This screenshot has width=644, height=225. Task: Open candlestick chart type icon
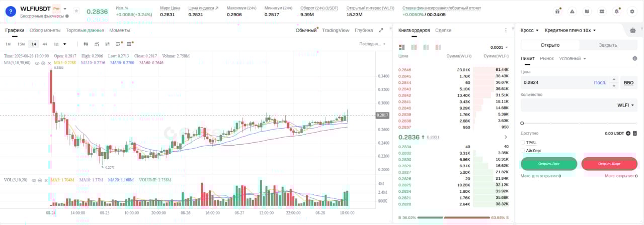click(x=85, y=44)
